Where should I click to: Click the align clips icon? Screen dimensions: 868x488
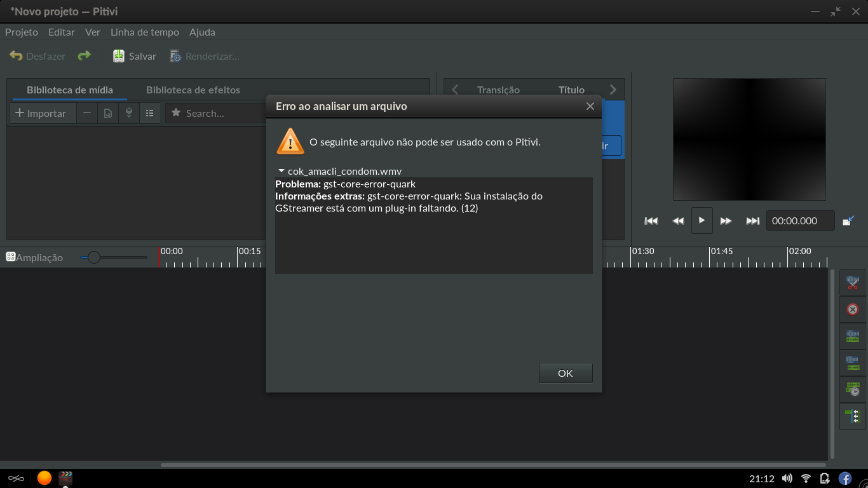pos(853,416)
